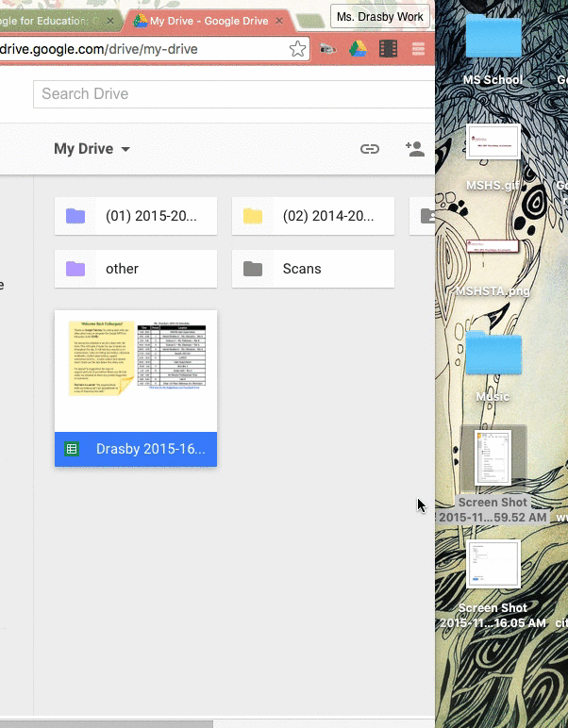The height and width of the screenshot is (728, 568).
Task: Select the (01) 2015-20... folder
Action: click(x=136, y=216)
